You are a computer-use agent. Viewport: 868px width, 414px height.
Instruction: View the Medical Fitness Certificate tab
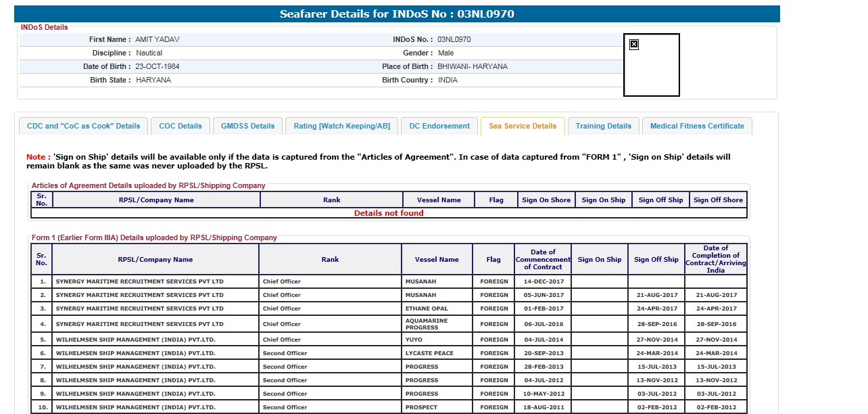pyautogui.click(x=697, y=126)
